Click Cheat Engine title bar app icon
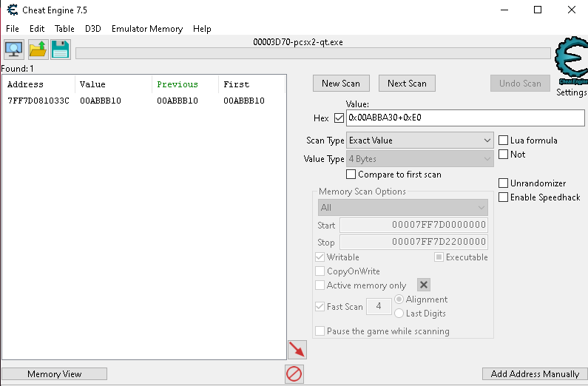588x386 pixels. pos(13,10)
